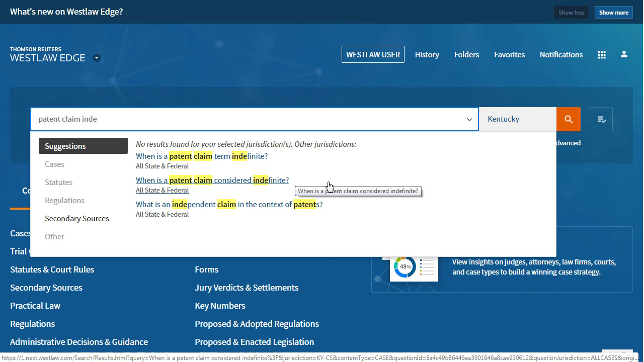Open the Folders menu
The width and height of the screenshot is (644, 362).
pos(466,55)
